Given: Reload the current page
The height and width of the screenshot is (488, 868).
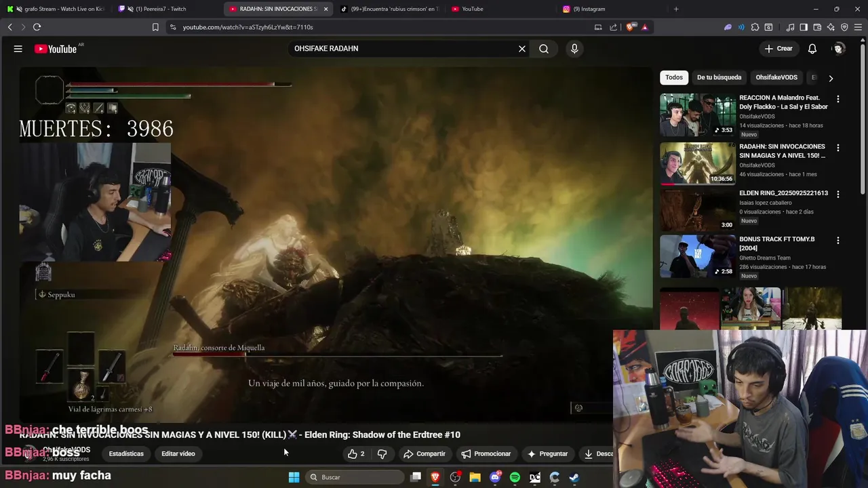Looking at the screenshot, I should pos(37,27).
